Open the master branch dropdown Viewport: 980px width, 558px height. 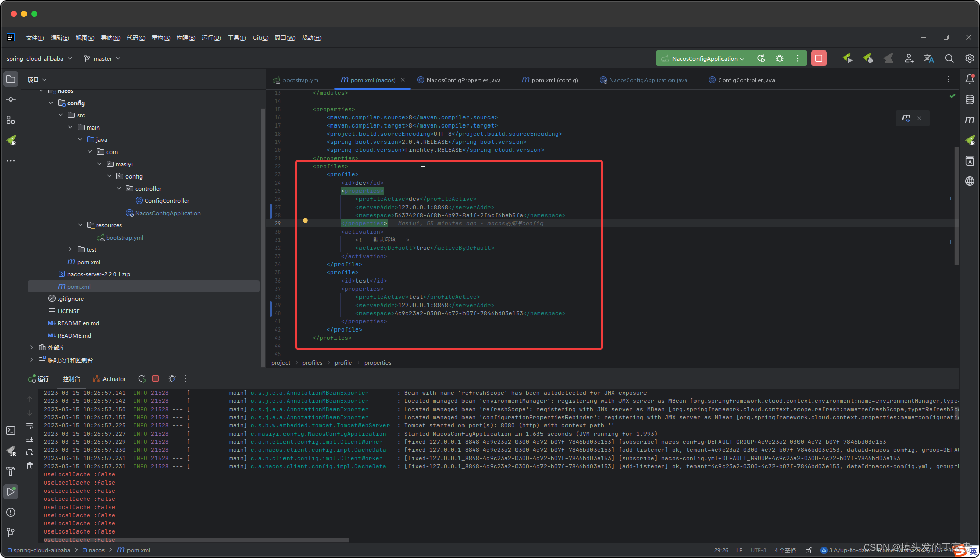tap(102, 59)
